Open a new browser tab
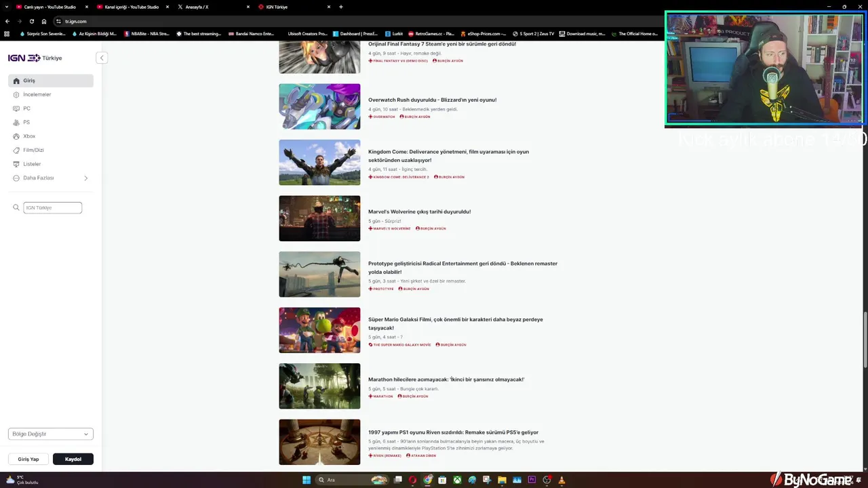Image resolution: width=868 pixels, height=488 pixels. tap(341, 7)
